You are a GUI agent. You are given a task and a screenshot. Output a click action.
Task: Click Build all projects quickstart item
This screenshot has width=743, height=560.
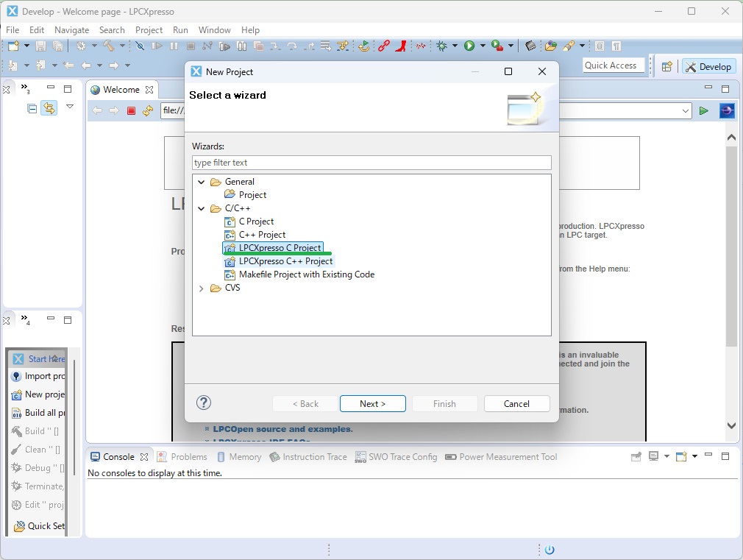(40, 413)
